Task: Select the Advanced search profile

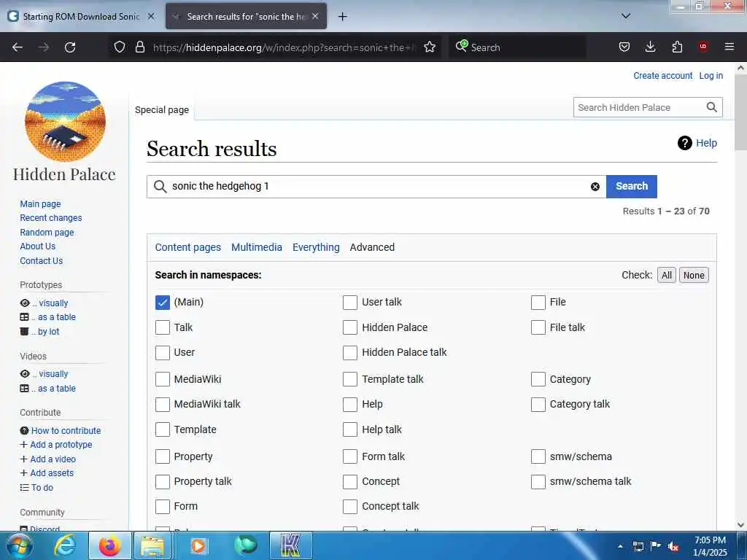Action: pyautogui.click(x=372, y=248)
